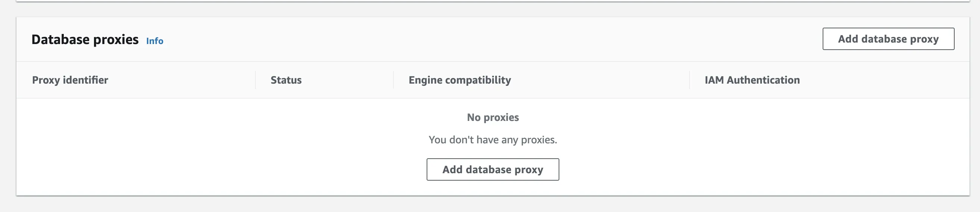Click divider between Proxy identifier and Status

pyautogui.click(x=255, y=80)
